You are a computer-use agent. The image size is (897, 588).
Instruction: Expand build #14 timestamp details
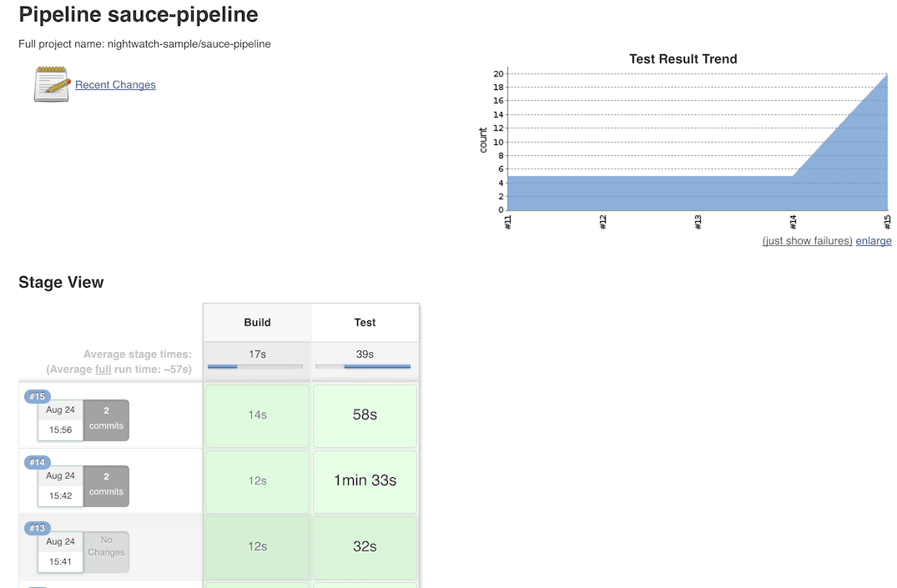coord(63,486)
